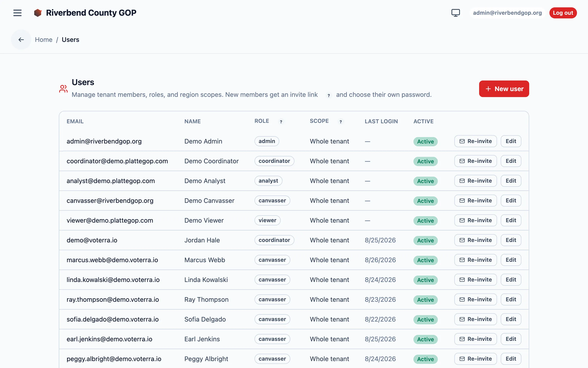Select email demo@voterra.io

coord(92,240)
